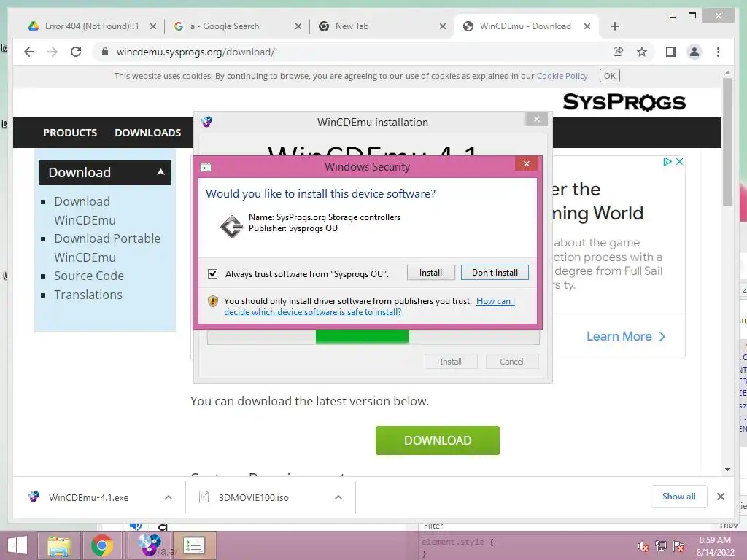Click the WinCDEmu installer taskbar icon
The width and height of the screenshot is (747, 560).
149,545
